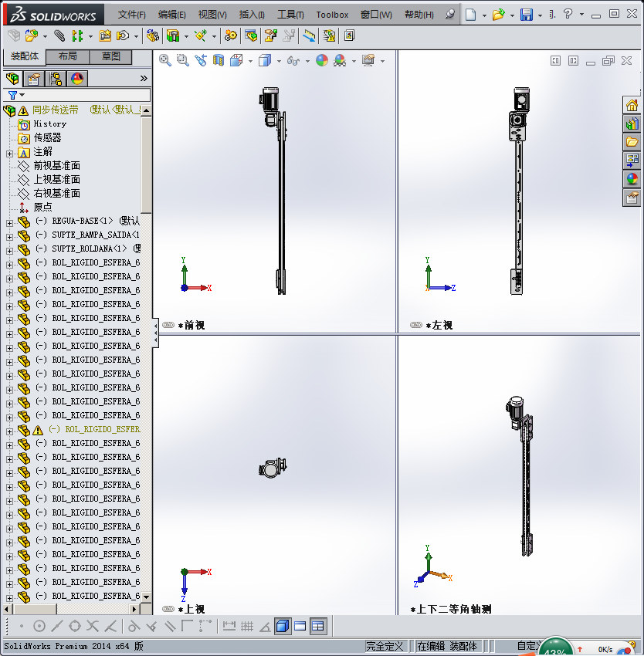Click the Previous View icon
This screenshot has height=656, width=644.
[201, 61]
